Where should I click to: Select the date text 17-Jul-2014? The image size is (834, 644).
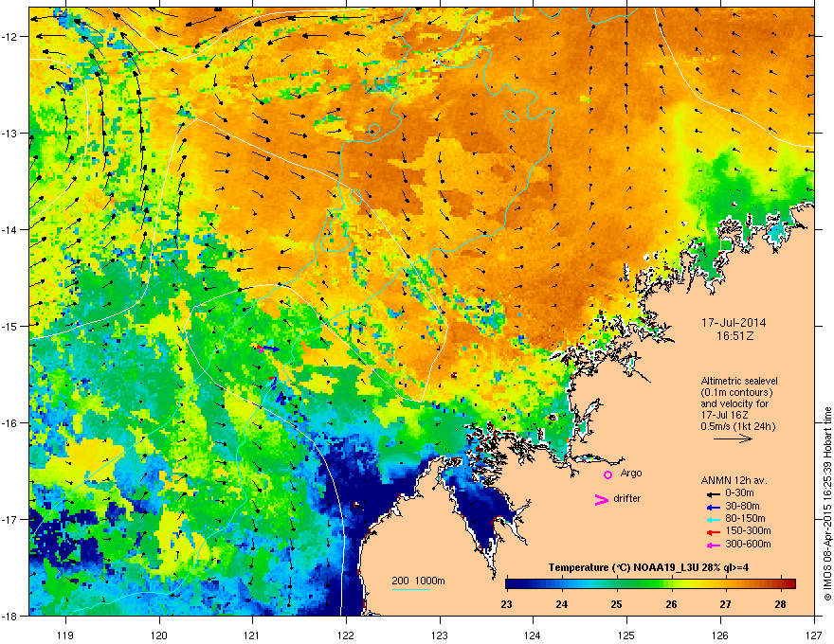tap(734, 323)
